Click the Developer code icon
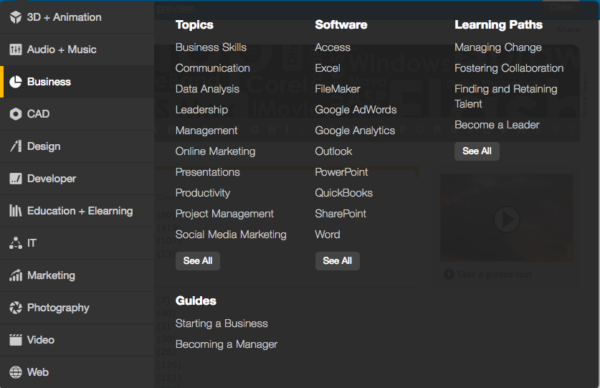 coord(16,179)
